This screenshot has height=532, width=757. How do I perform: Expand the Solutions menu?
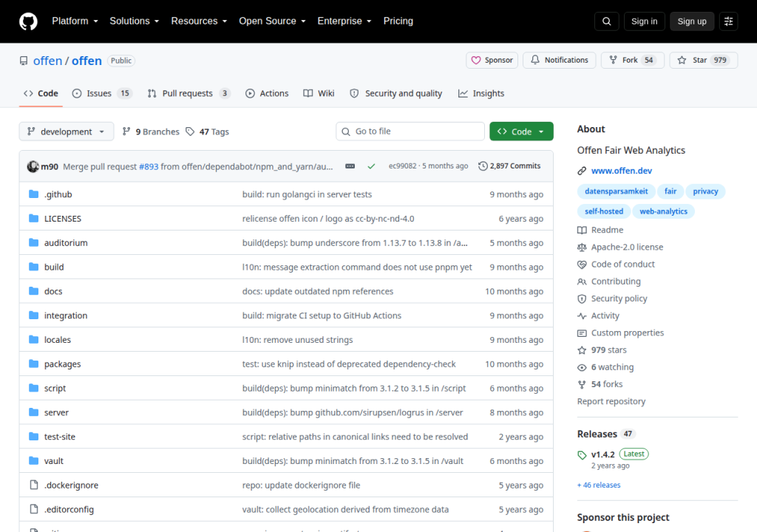[x=135, y=21]
